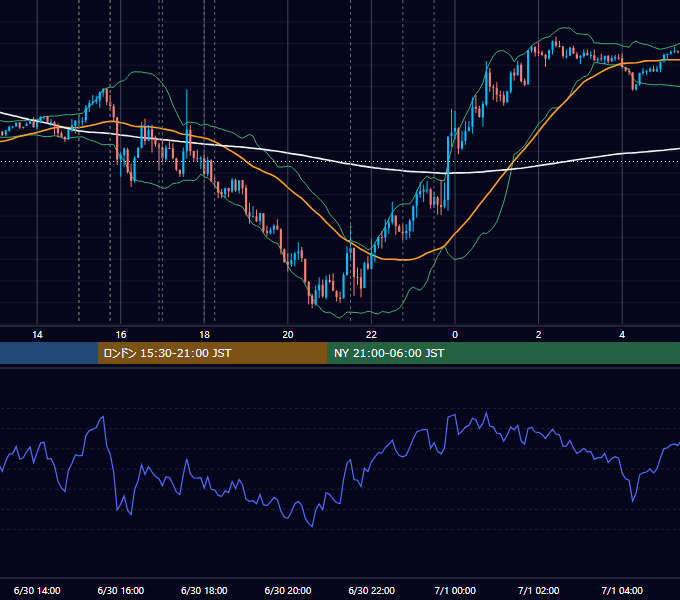Click the 6/30 22:00 date label
680x600 pixels.
click(371, 590)
